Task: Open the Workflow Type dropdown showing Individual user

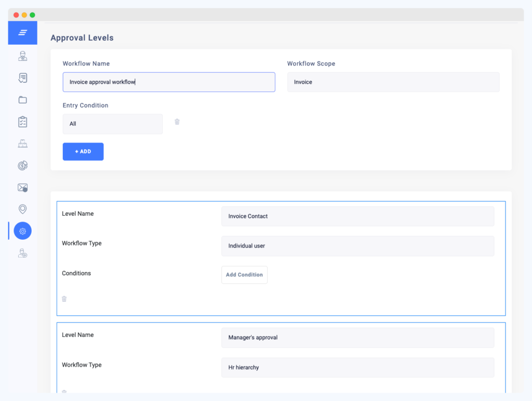Action: tap(357, 245)
